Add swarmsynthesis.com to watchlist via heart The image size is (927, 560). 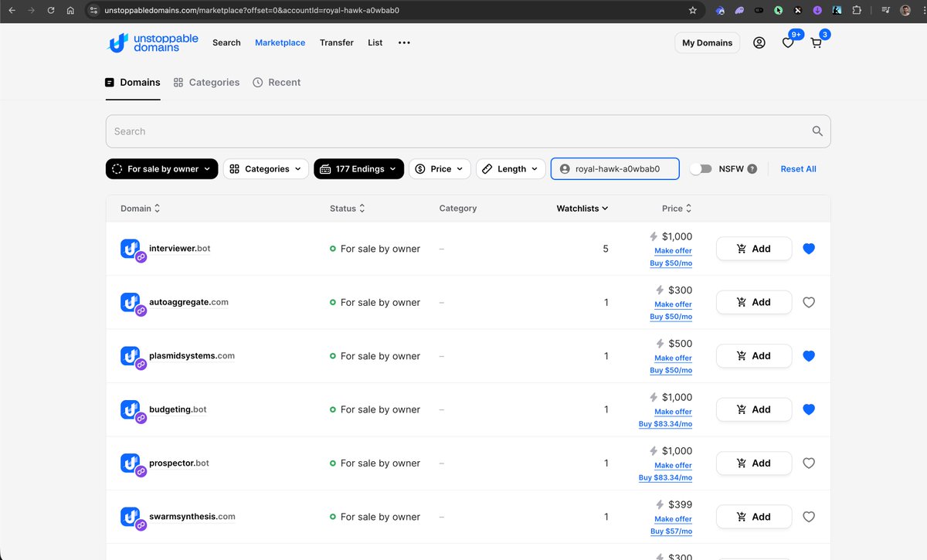pyautogui.click(x=809, y=517)
